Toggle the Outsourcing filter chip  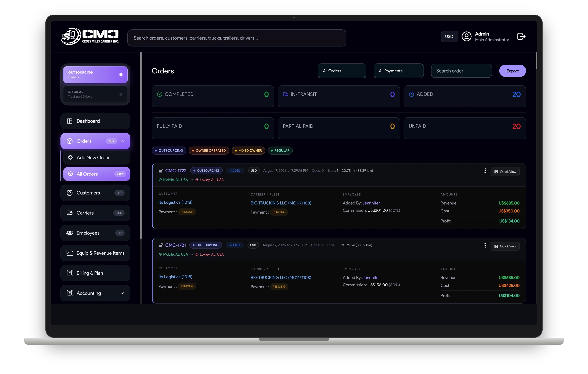(169, 150)
